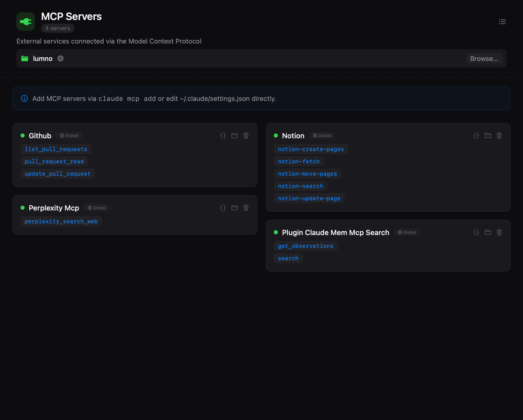This screenshot has width=523, height=420.
Task: Open Plugin Claude Mem config folder
Action: 488,232
